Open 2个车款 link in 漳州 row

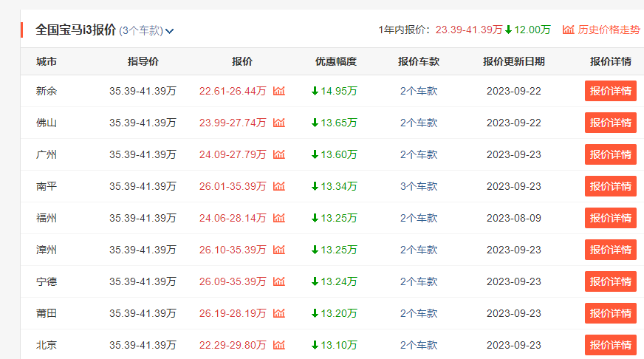[419, 250]
